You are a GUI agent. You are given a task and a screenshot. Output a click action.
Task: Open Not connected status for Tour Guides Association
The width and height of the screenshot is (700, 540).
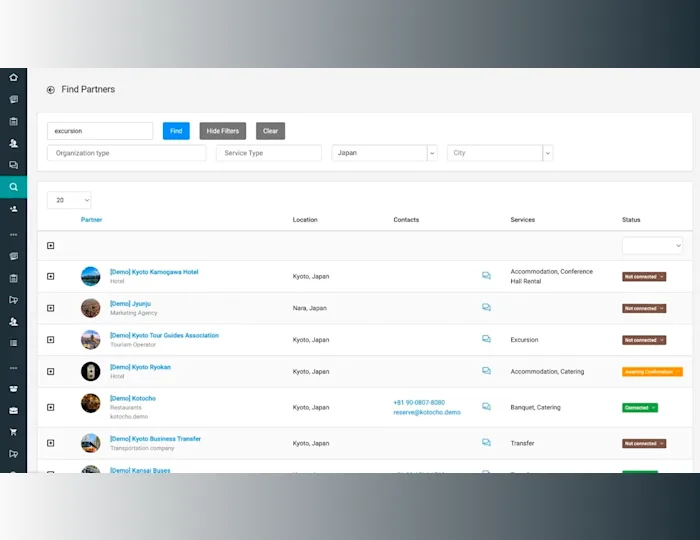coord(644,340)
